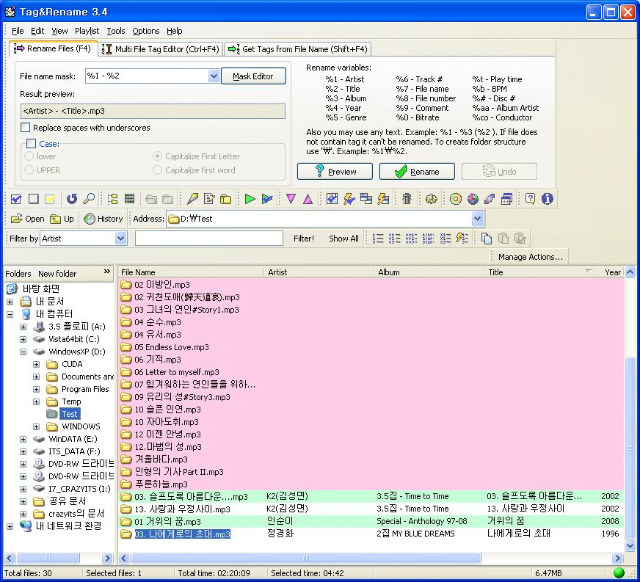The image size is (640, 582).
Task: Click the numbered list icon in filter row
Action: point(378,238)
